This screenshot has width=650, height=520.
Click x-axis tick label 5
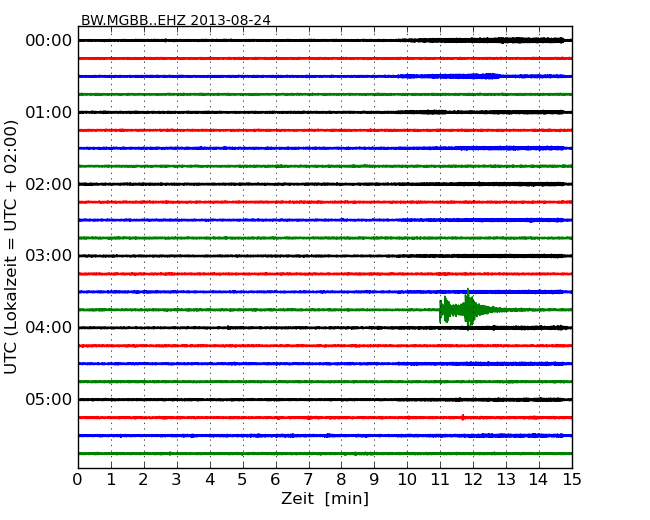click(x=242, y=480)
